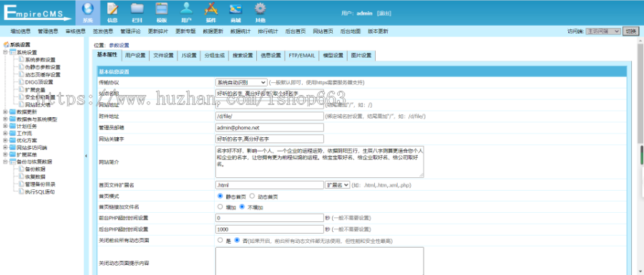This screenshot has height=275, width=644.
Task: Open the 信息 notepad icon
Action: point(112,9)
